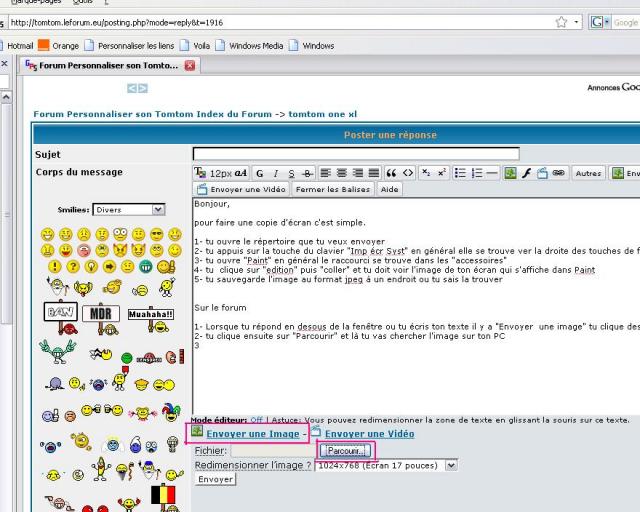Screen dimensions: 640x512
Task: Open the Aide button
Action: click(x=389, y=189)
